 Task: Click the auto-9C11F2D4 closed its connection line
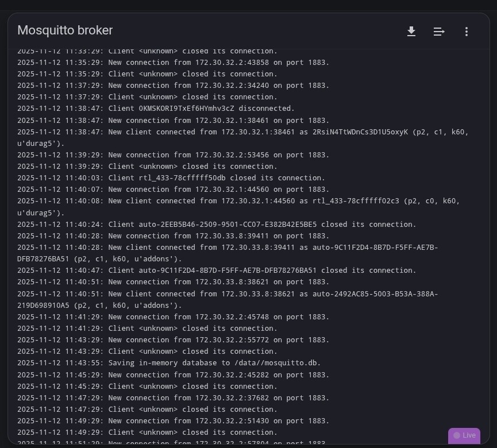(217, 271)
